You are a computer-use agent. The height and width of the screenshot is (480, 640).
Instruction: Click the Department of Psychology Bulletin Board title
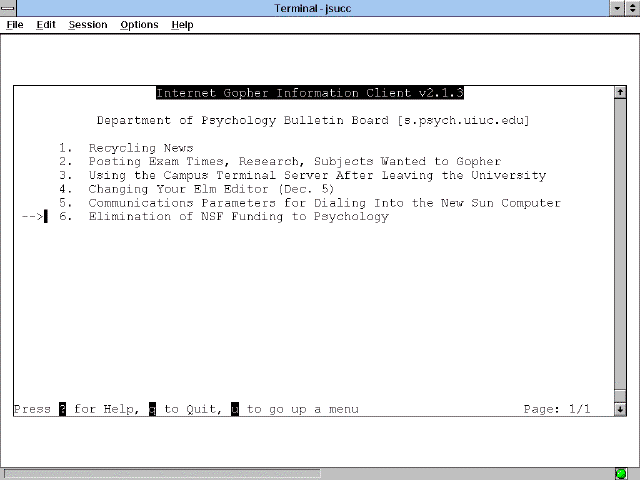coord(313,120)
